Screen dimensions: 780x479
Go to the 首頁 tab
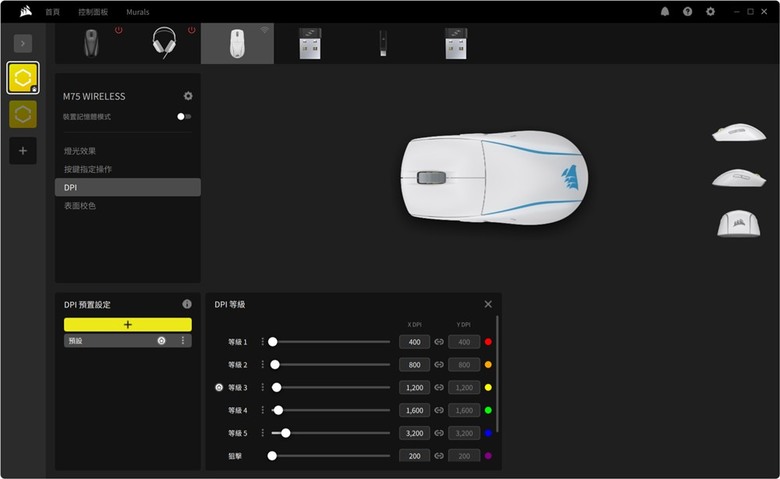point(53,12)
